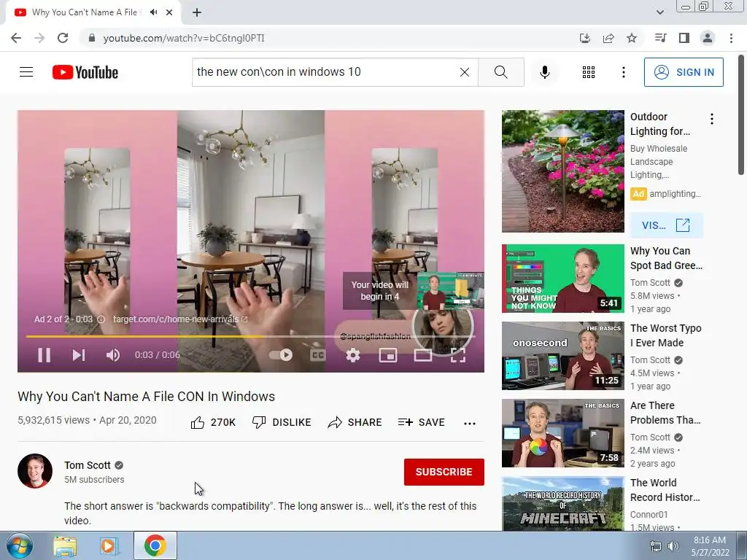Open 'The World Record Histor...' Minecraft video
This screenshot has width=747, height=560.
coord(562,504)
